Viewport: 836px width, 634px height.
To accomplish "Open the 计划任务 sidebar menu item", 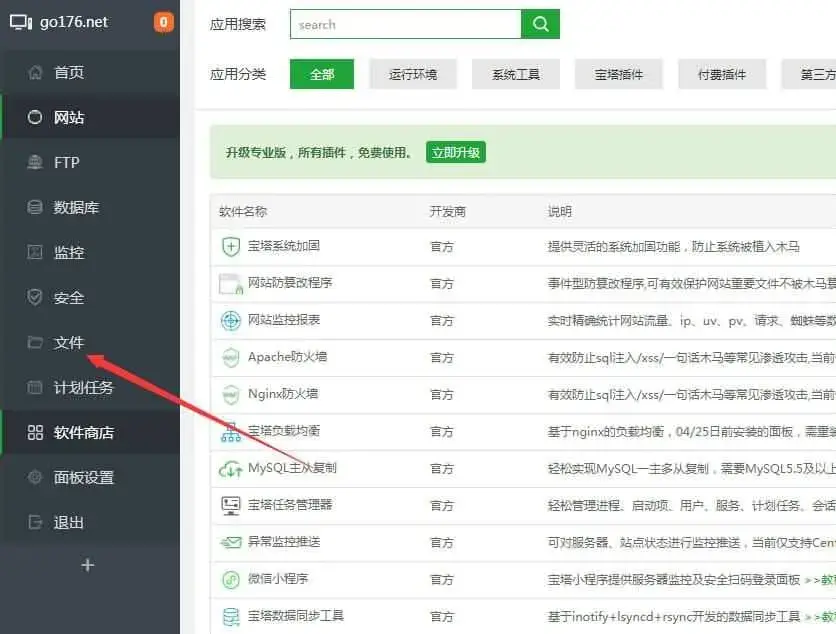I will click(90, 387).
